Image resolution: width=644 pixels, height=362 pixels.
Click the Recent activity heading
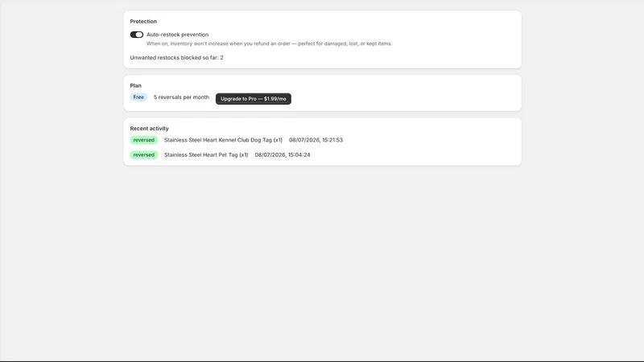tap(150, 129)
